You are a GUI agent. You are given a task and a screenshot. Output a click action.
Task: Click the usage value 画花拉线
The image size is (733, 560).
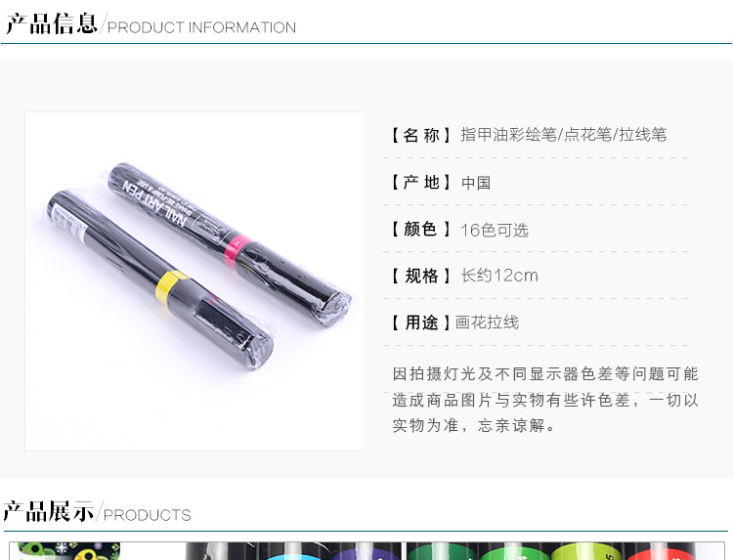pyautogui.click(x=487, y=323)
